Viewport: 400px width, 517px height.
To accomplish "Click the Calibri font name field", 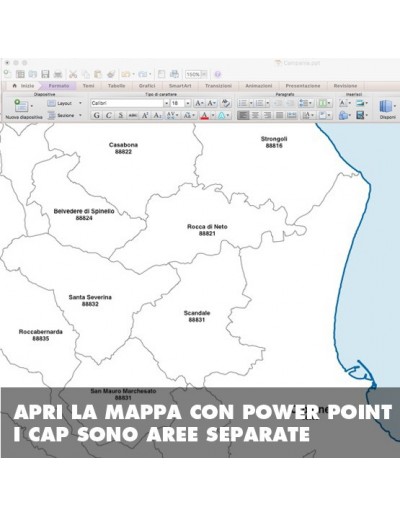I will (x=127, y=103).
